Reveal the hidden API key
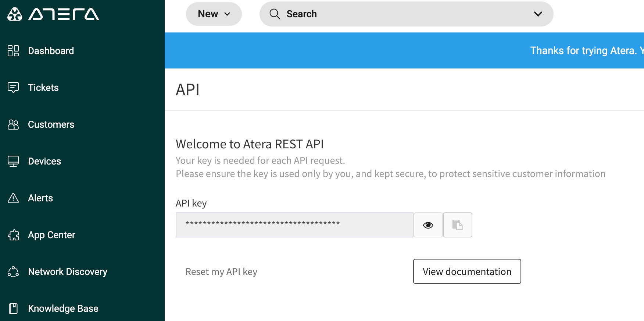The height and width of the screenshot is (321, 644). pos(428,225)
